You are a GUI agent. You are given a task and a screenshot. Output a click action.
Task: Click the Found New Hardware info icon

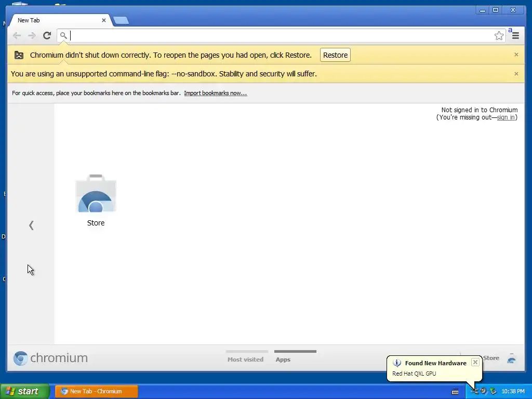(396, 363)
